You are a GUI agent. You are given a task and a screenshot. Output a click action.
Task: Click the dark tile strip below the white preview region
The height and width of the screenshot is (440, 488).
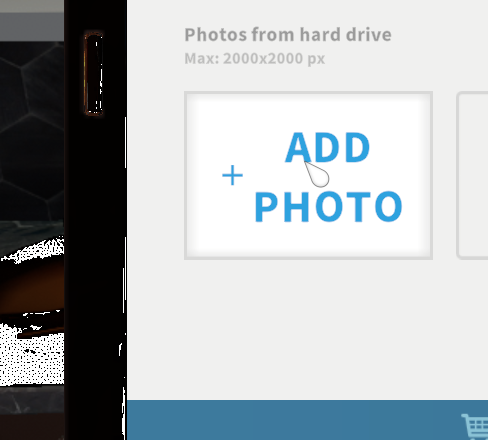pyautogui.click(x=32, y=398)
